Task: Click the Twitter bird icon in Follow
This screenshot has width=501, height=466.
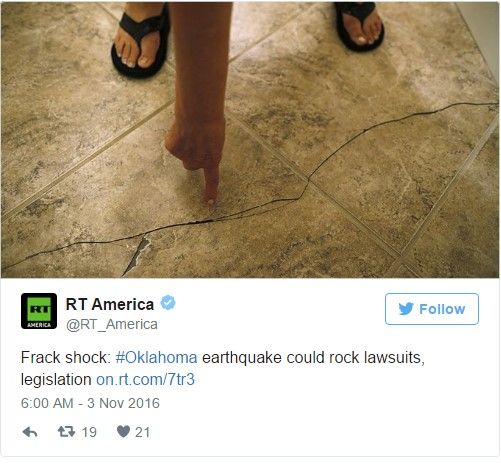Action: click(x=406, y=309)
